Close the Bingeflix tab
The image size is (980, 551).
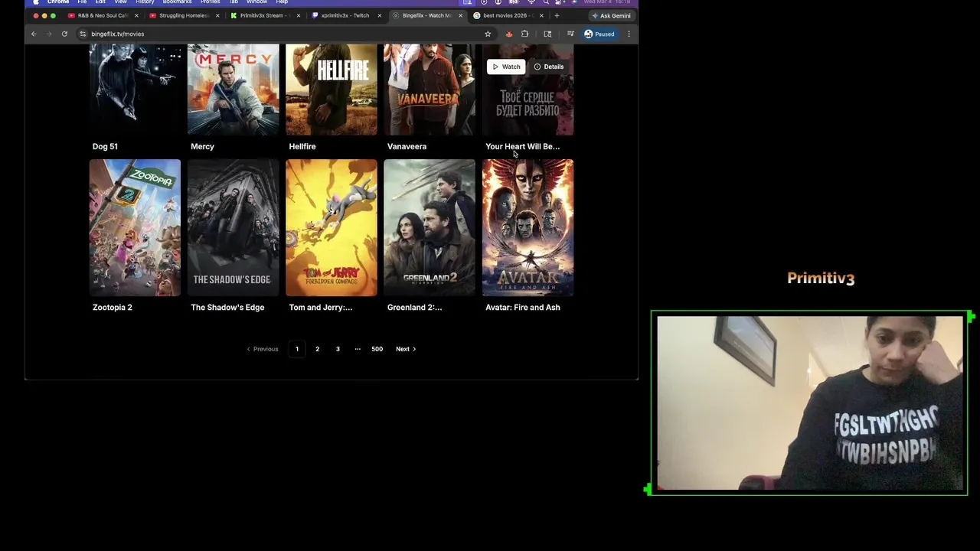pos(460,15)
